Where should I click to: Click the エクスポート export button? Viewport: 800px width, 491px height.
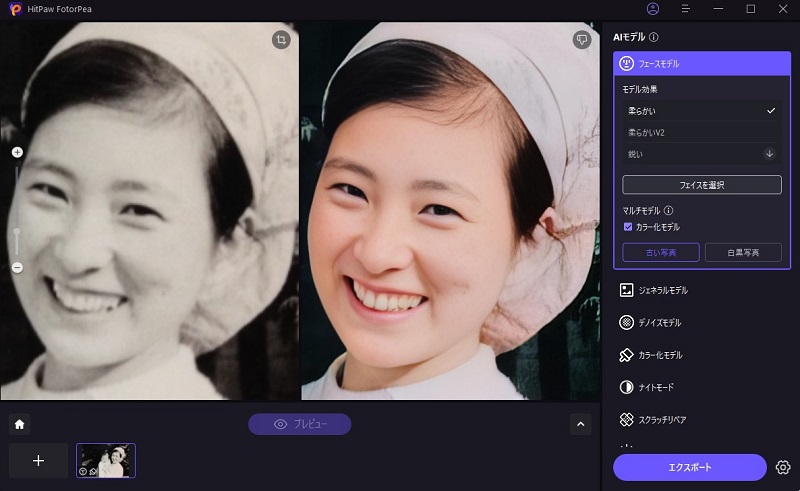[690, 468]
